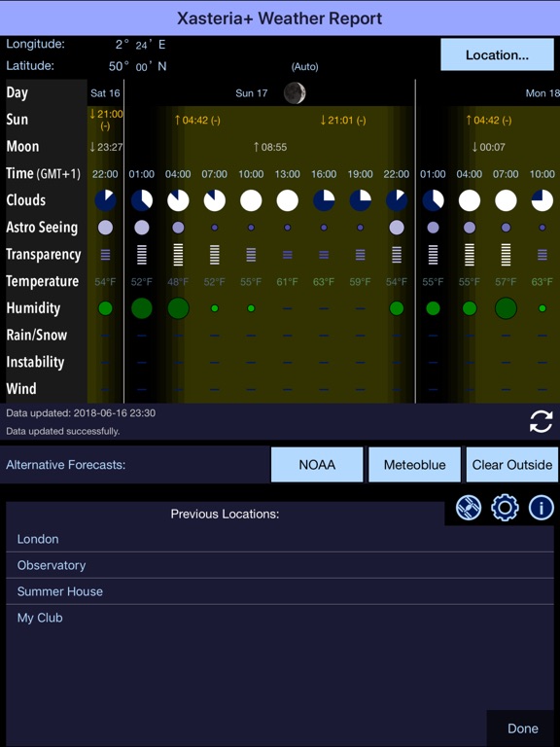Tap the Transparency bars at 13:00
This screenshot has width=560, height=747.
(x=288, y=255)
